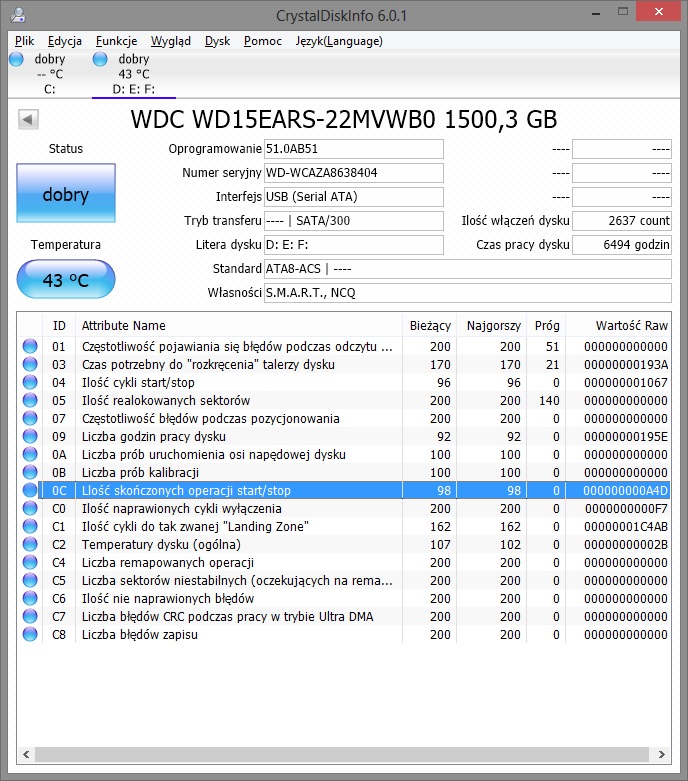This screenshot has width=688, height=781.
Task: Click the Własności field S.M.A.R.T., NCQ
Action: [x=468, y=293]
